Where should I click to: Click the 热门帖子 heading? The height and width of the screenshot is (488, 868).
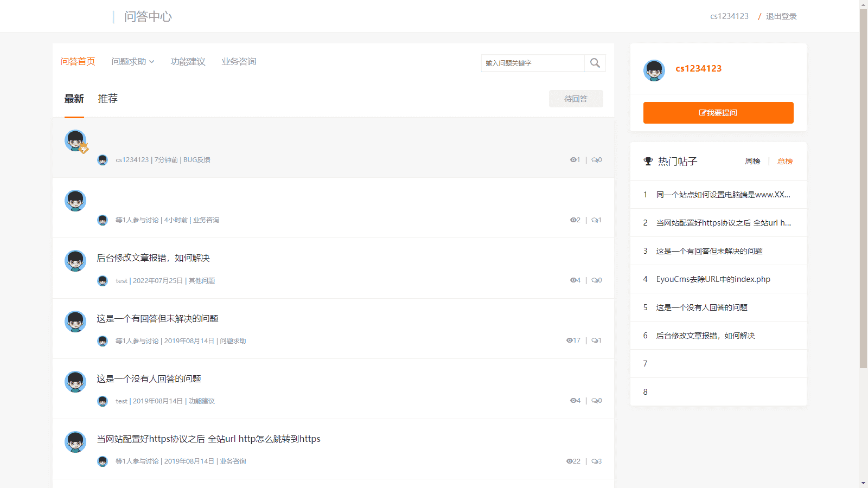(678, 162)
